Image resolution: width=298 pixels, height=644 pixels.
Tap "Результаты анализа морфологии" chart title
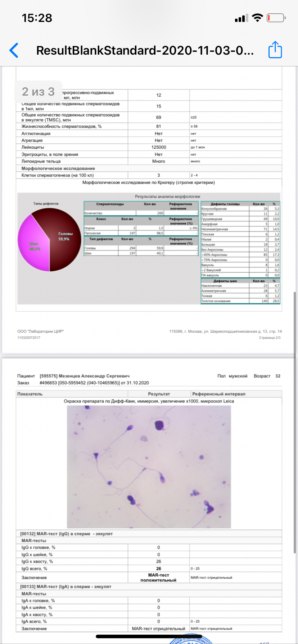[x=167, y=197]
